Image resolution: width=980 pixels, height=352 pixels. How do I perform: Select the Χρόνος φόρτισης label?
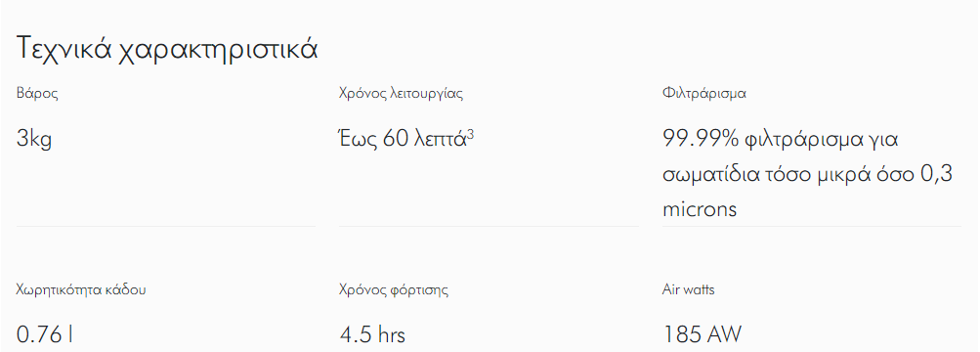(x=394, y=290)
